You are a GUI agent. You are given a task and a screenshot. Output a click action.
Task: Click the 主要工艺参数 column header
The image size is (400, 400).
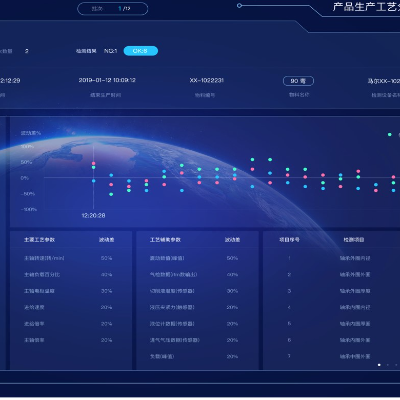point(39,240)
